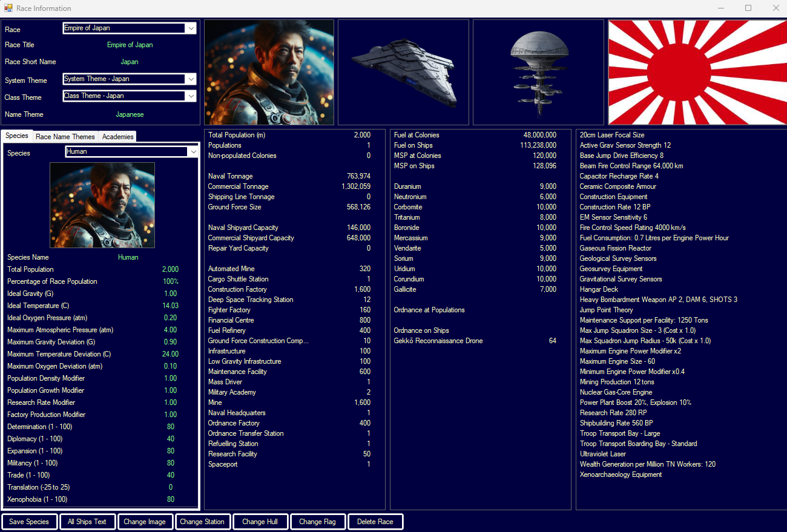Click the Xenoarchaeology Equipment entry
Image resolution: width=787 pixels, height=532 pixels.
coord(621,475)
